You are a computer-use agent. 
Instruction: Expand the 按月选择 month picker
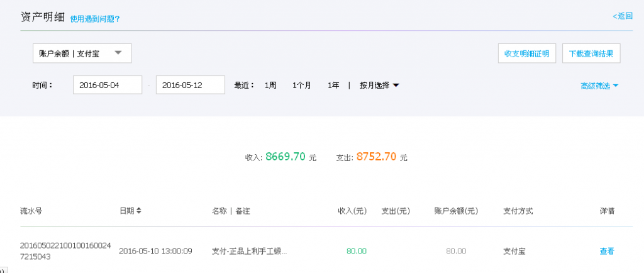[x=379, y=85]
